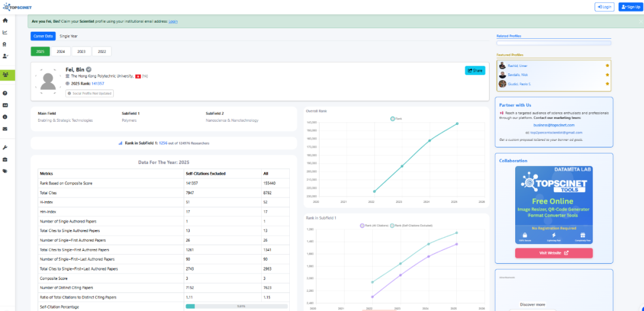Image resolution: width=644 pixels, height=311 pixels.
Task: Open the briefcase icon in sidebar
Action: (5, 159)
